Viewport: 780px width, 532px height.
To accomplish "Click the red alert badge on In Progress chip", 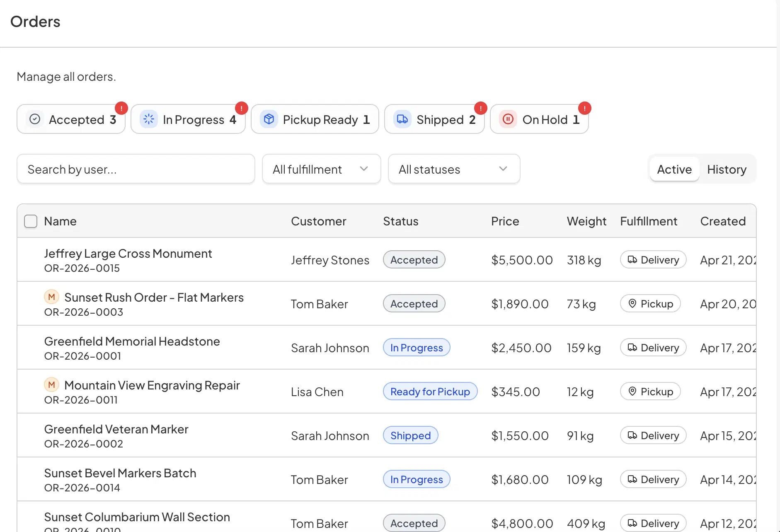I will tap(241, 109).
